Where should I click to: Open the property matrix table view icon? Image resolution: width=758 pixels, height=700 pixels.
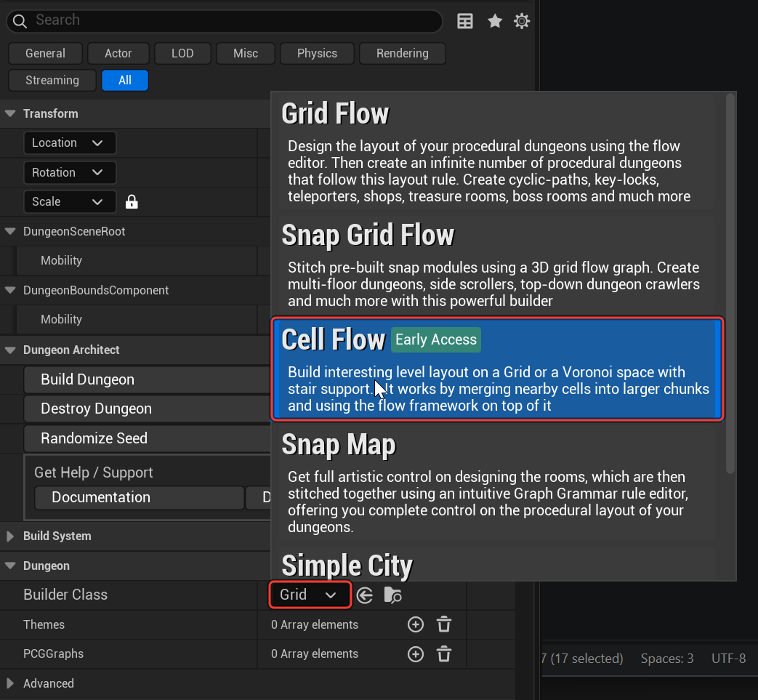coord(465,21)
